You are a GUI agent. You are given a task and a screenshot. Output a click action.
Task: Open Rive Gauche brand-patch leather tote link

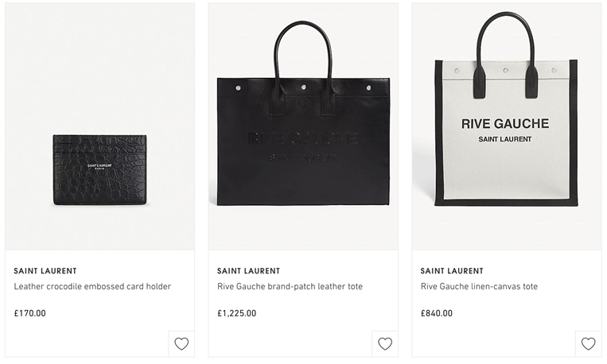tap(290, 287)
